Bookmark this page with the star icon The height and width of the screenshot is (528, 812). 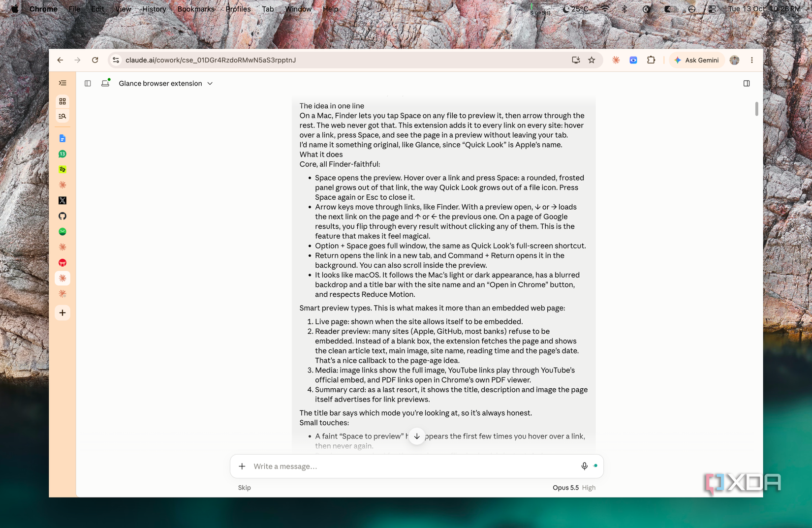point(592,60)
